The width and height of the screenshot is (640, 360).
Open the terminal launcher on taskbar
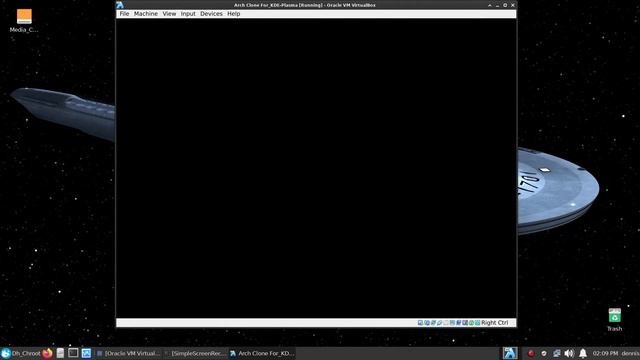click(x=73, y=353)
